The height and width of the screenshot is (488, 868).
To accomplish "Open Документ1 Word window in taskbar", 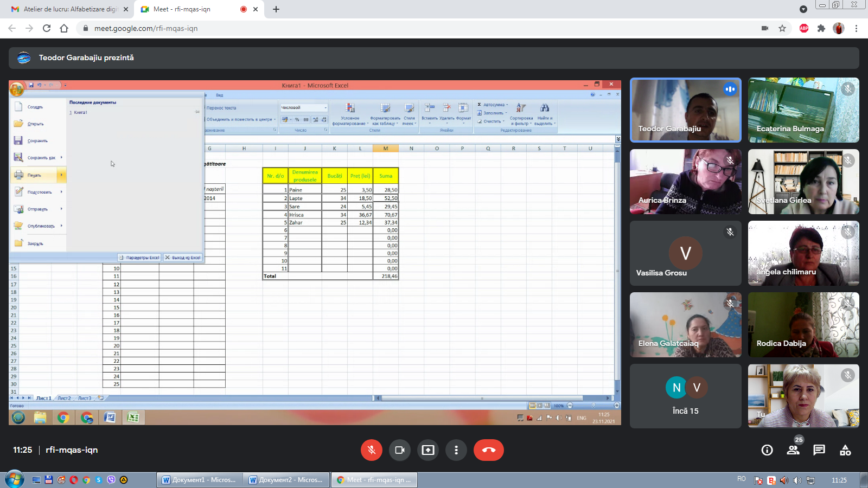I will click(200, 480).
